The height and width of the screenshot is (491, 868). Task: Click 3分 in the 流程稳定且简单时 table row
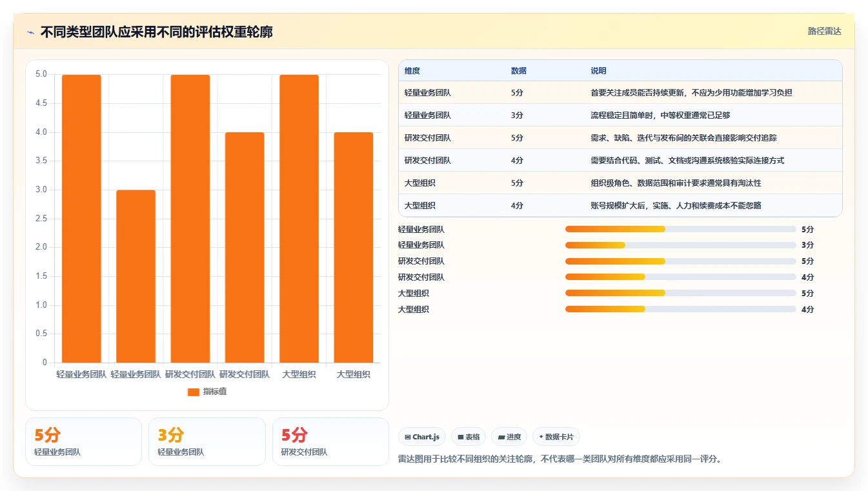pos(517,115)
